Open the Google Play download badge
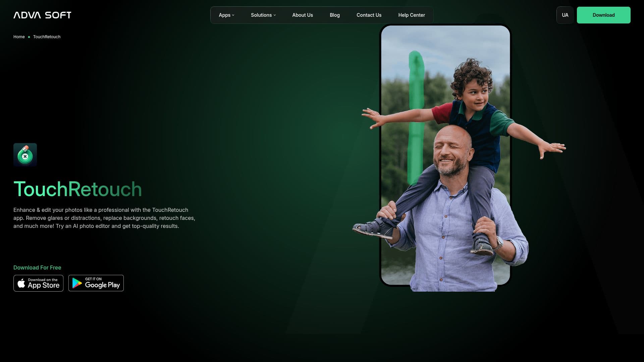Viewport: 644px width, 362px height. (x=96, y=283)
